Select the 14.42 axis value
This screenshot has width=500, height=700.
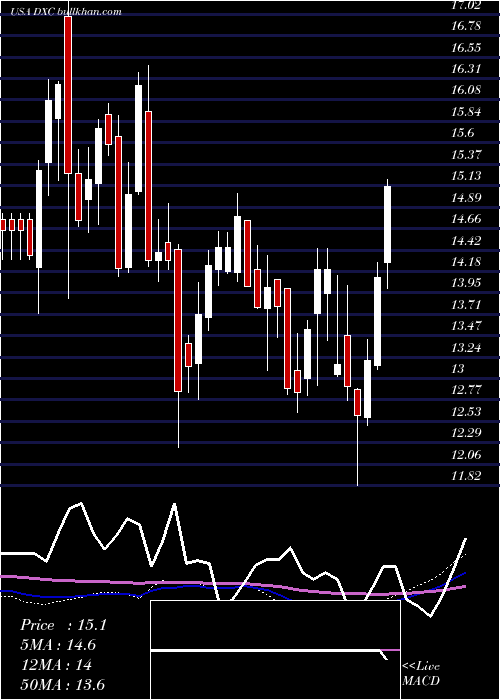click(466, 241)
